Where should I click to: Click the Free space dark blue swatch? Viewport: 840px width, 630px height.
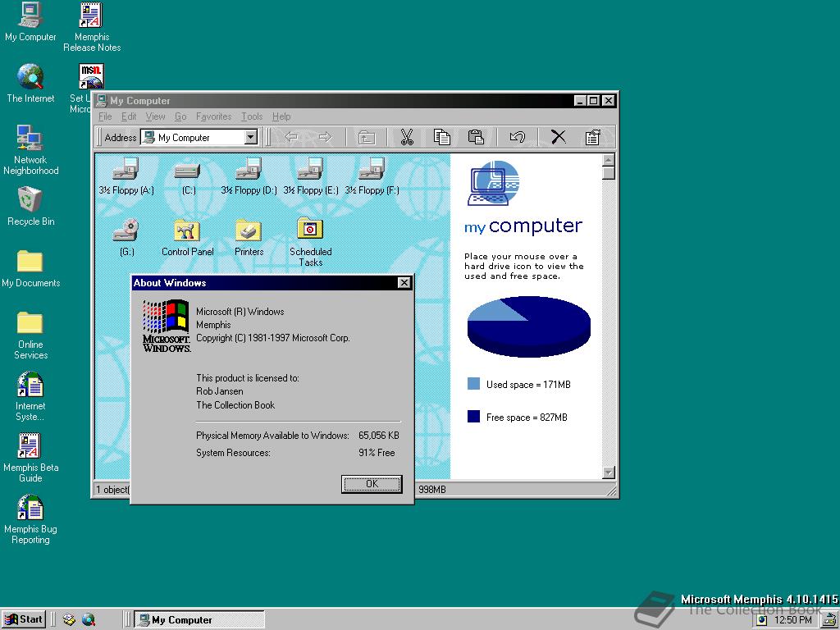[473, 416]
